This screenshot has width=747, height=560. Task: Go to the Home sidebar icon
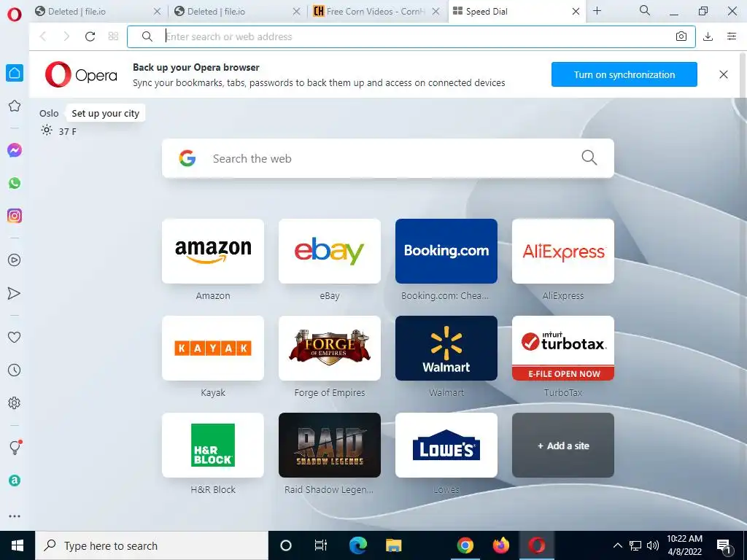(15, 73)
